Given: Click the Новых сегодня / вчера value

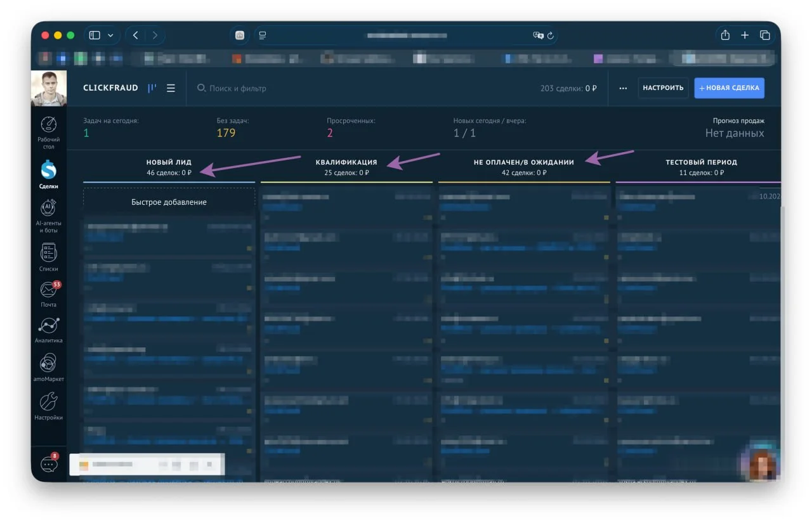Looking at the screenshot, I should coord(464,133).
